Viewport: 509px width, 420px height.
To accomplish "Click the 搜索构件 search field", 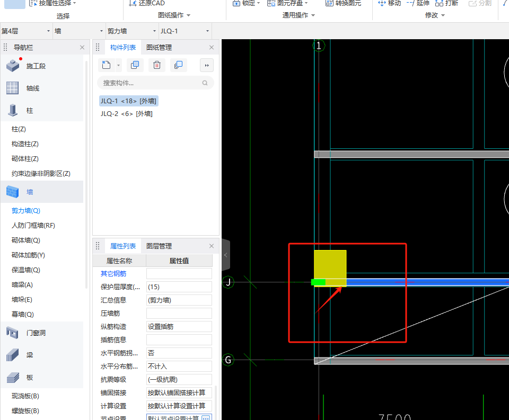I will tap(155, 83).
